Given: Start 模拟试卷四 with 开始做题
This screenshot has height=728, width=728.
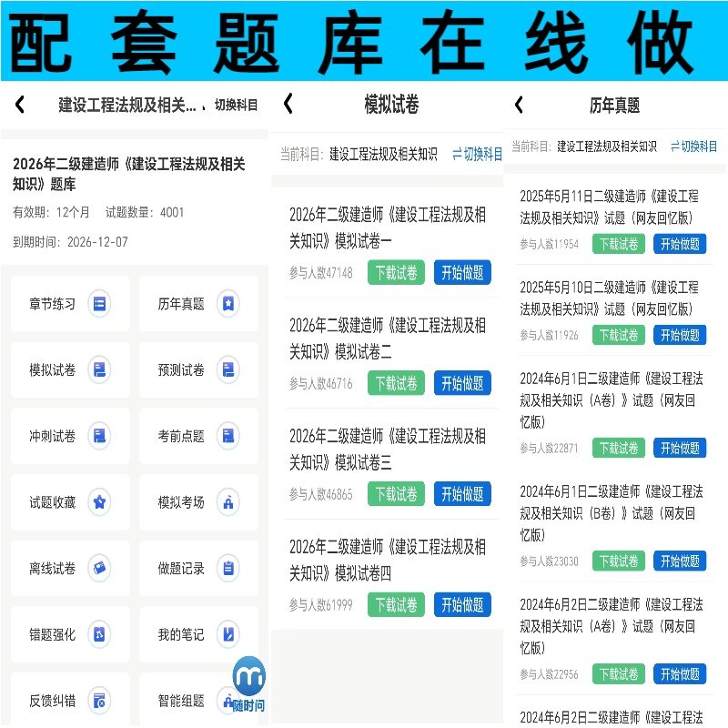Looking at the screenshot, I should (x=462, y=604).
